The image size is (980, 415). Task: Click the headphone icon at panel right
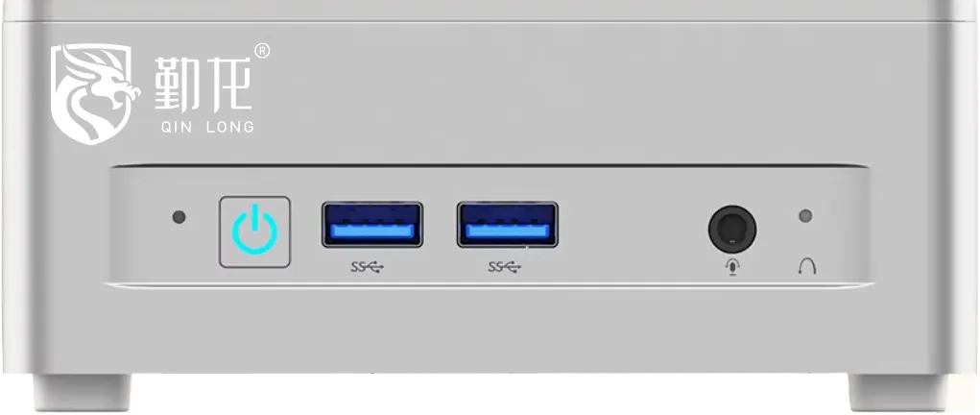click(807, 267)
